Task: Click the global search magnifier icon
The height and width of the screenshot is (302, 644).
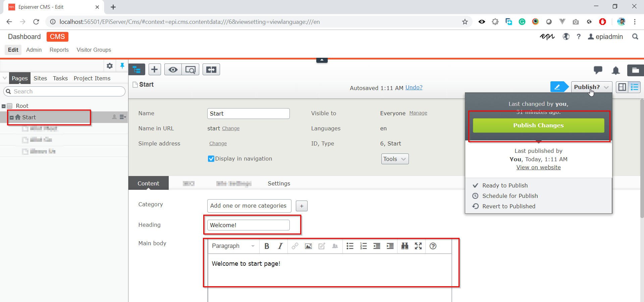Action: 635,37
